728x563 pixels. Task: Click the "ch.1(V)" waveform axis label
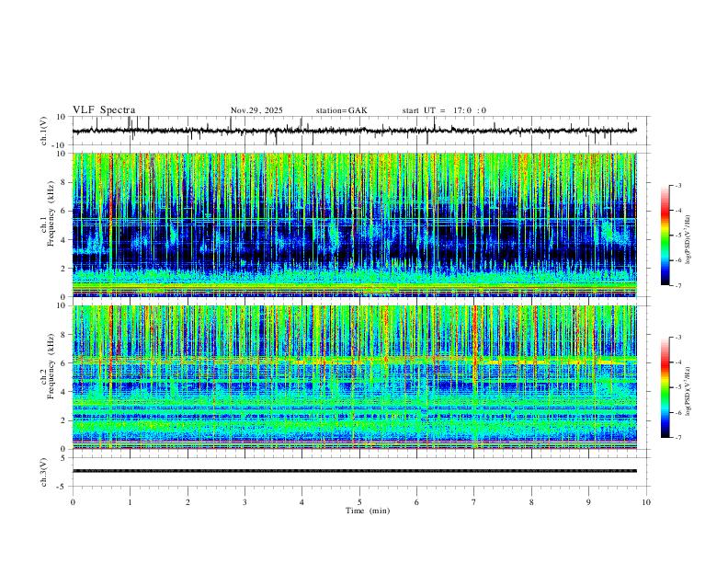[x=44, y=131]
